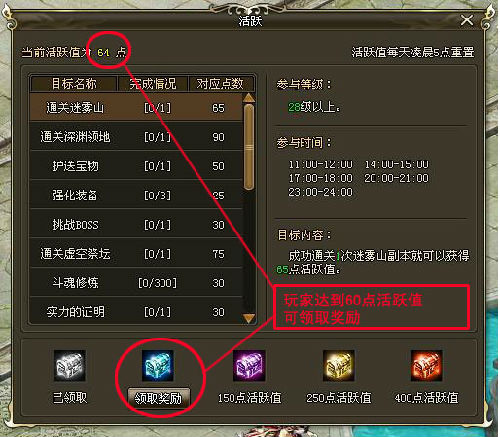Click the 对应点数 column header
This screenshot has width=500, height=437.
click(220, 83)
